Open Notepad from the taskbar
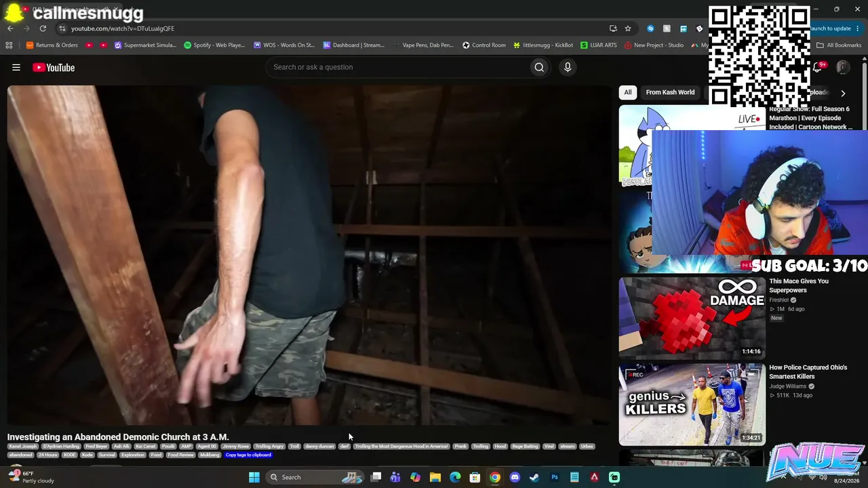 (x=574, y=477)
